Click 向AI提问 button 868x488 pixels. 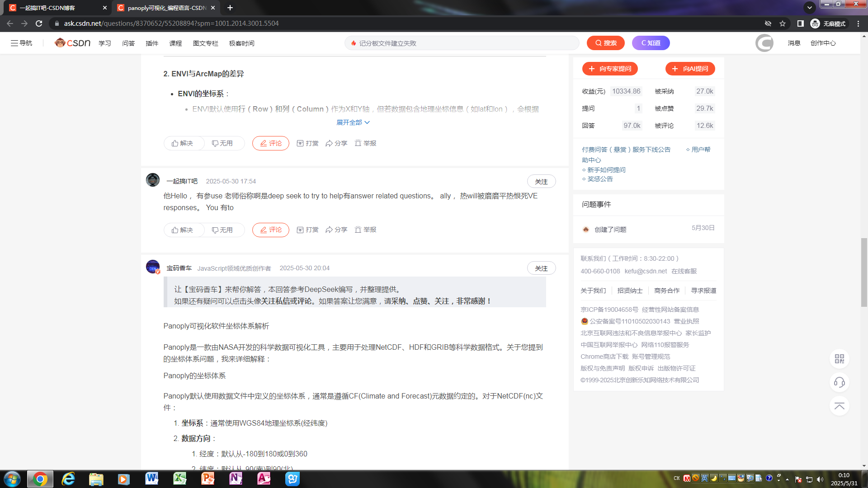(690, 69)
